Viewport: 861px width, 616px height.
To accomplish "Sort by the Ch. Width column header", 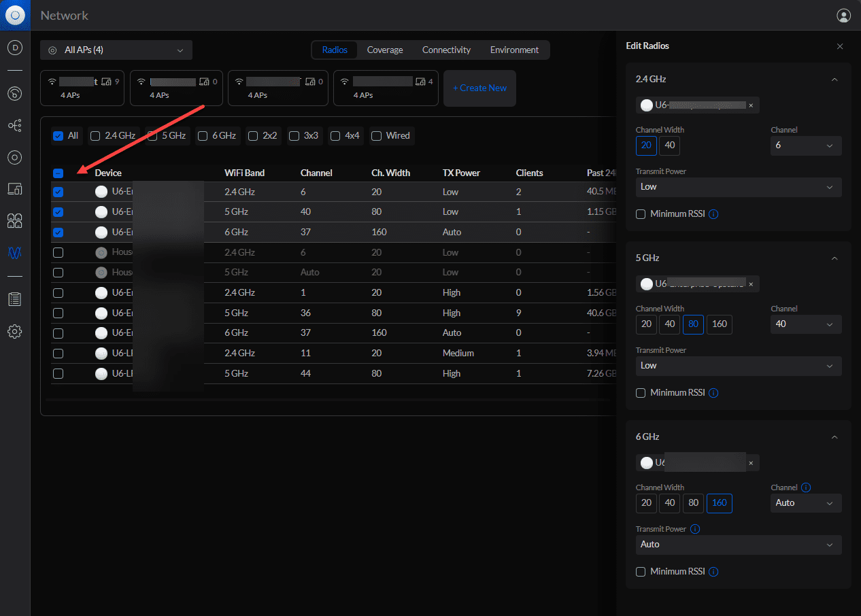I will [x=390, y=173].
